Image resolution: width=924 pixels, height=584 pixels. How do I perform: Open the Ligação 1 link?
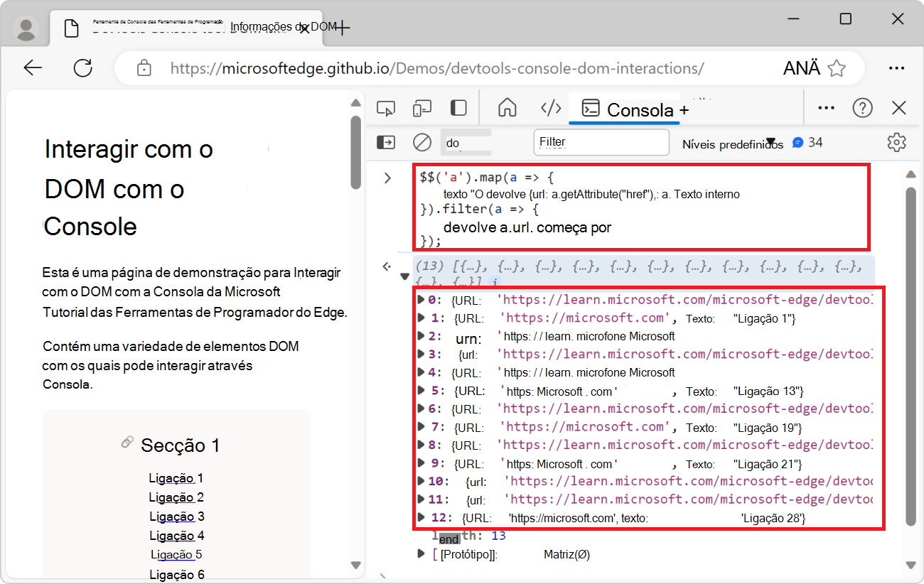(x=176, y=478)
